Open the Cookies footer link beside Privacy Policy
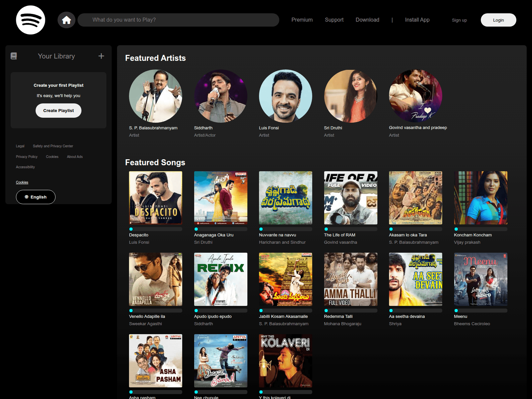The image size is (532, 399). point(52,157)
